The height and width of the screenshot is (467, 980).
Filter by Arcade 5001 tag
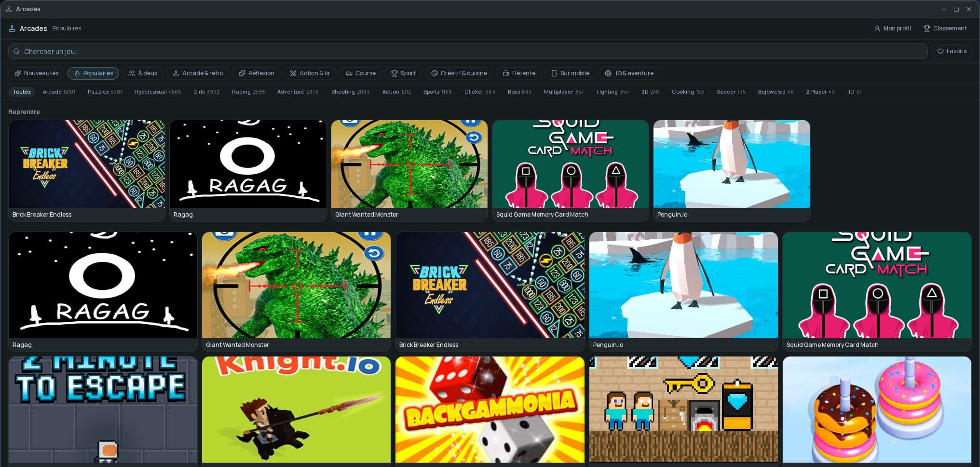(59, 92)
